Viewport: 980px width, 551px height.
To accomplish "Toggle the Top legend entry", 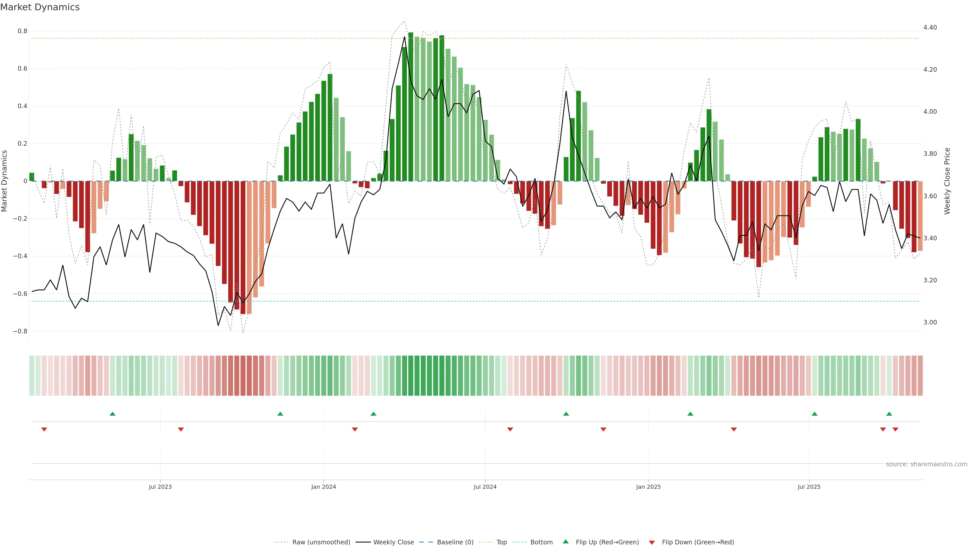I will click(501, 542).
